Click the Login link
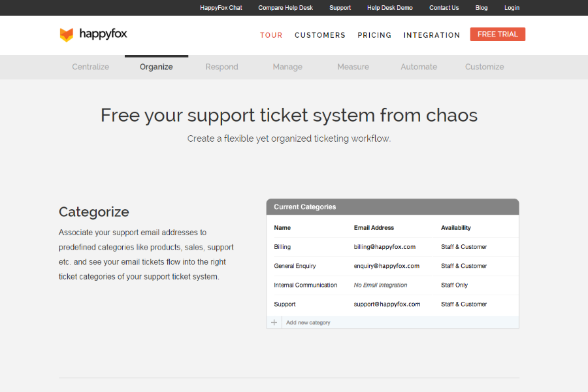Screen dimensions: 588x392 coord(512,8)
